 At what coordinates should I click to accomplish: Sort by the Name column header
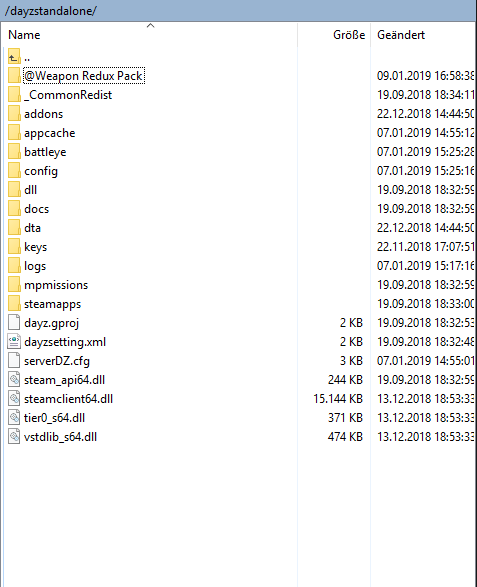pos(149,35)
